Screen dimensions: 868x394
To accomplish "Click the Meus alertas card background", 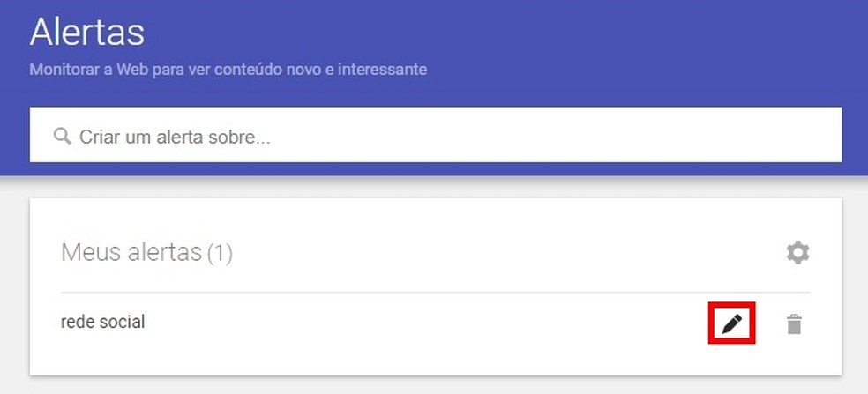I will point(485,220).
